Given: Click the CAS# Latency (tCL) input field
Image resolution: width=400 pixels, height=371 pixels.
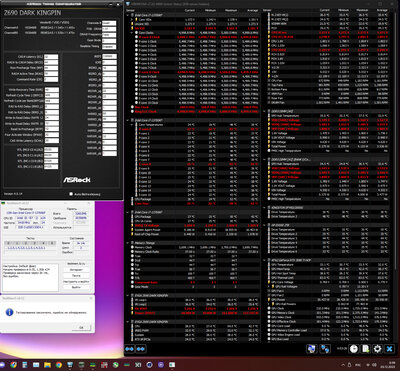Looking at the screenshot, I should [51, 57].
